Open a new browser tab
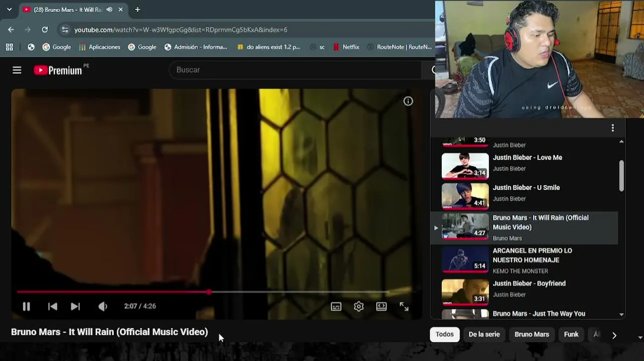644x361 pixels. (x=137, y=10)
